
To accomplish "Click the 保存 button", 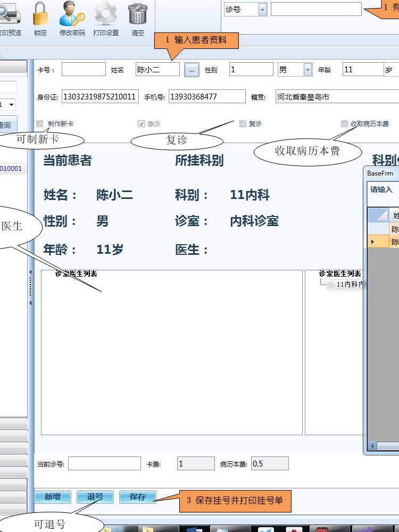I will tap(137, 497).
